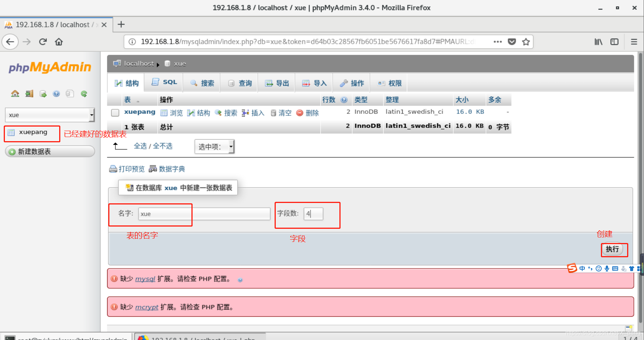
Task: Click the page vertical scrollbar
Action: click(641, 187)
